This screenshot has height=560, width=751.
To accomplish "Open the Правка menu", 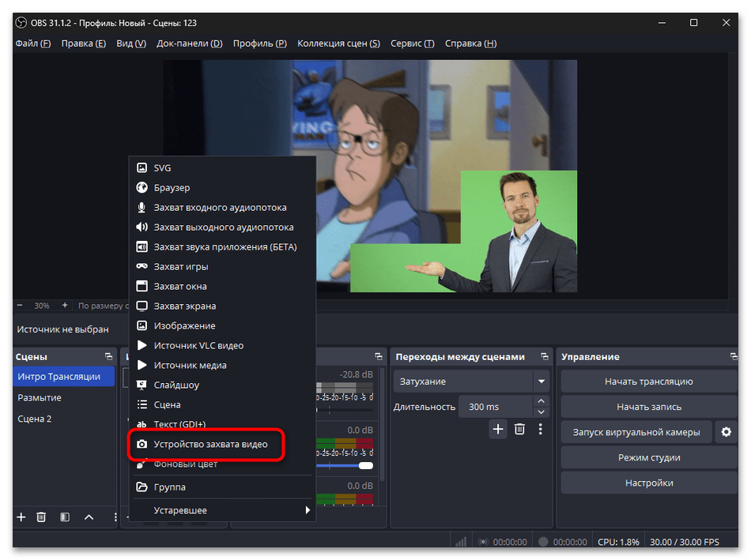I will click(x=83, y=43).
